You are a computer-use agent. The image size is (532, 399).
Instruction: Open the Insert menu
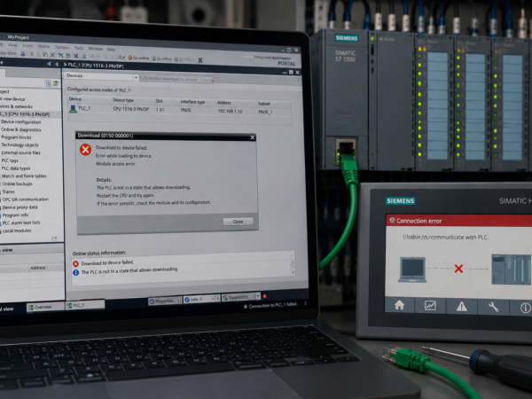27,45
